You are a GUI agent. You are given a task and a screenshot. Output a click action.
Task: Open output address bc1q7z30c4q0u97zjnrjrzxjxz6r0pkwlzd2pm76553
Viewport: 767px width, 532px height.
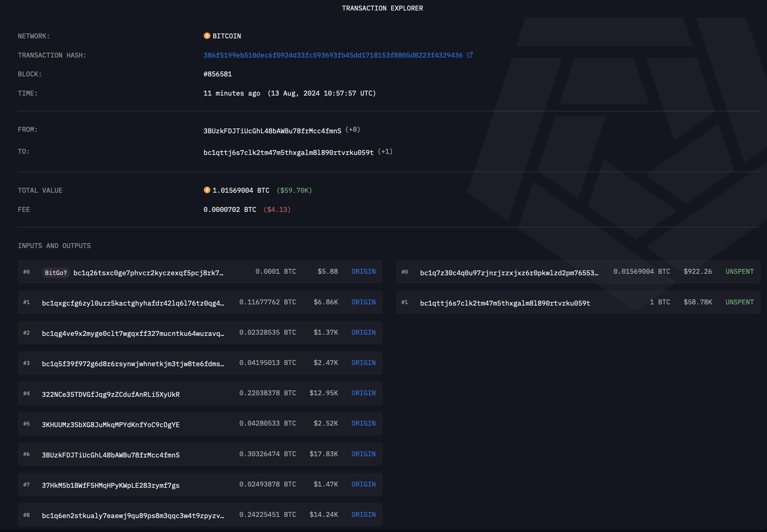point(509,273)
